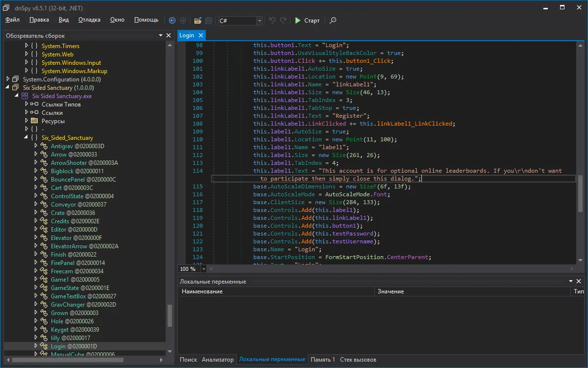This screenshot has width=588, height=368.
Task: Expand the System.Configuration assembly node
Action: [8, 79]
